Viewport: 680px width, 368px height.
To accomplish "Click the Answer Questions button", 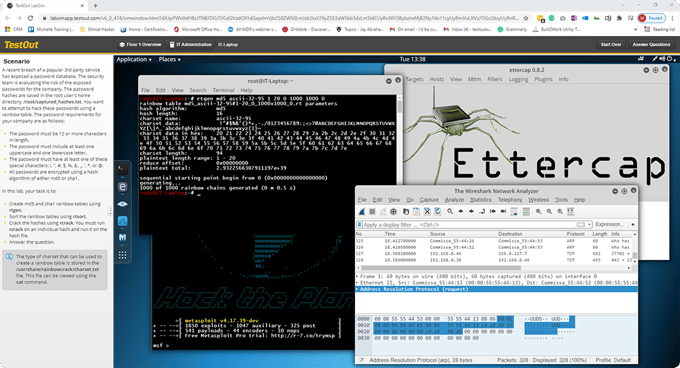I will (x=651, y=45).
